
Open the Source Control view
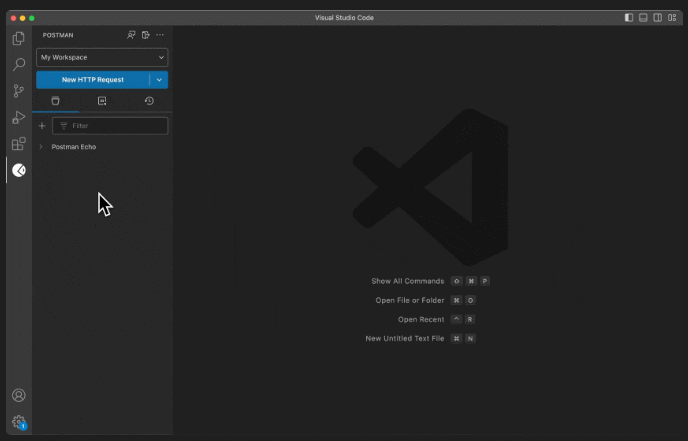click(x=18, y=91)
